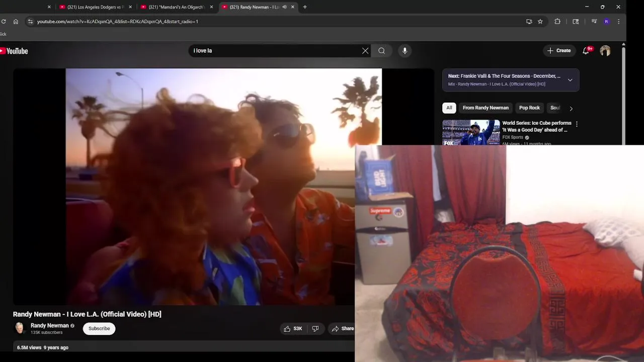Go to the YouTube home logo
This screenshot has height=362, width=644.
pyautogui.click(x=14, y=51)
